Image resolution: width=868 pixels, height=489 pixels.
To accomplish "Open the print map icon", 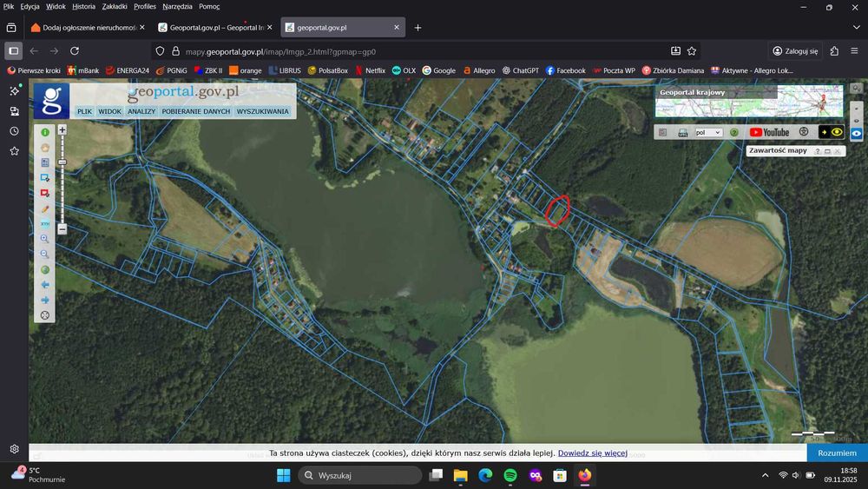I will pyautogui.click(x=682, y=132).
